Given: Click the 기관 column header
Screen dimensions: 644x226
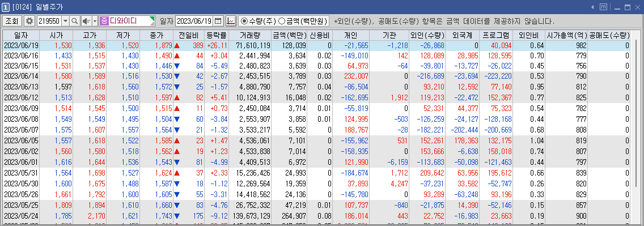Looking at the screenshot, I should (389, 35).
